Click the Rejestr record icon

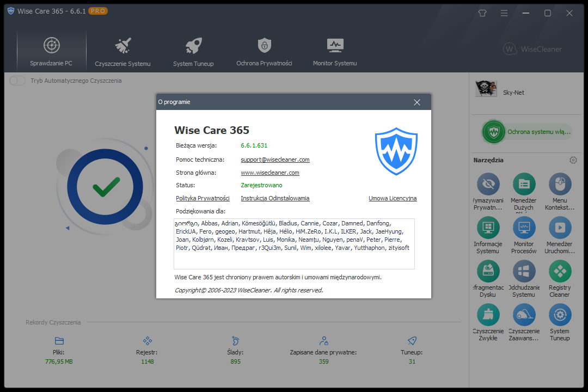(148, 341)
